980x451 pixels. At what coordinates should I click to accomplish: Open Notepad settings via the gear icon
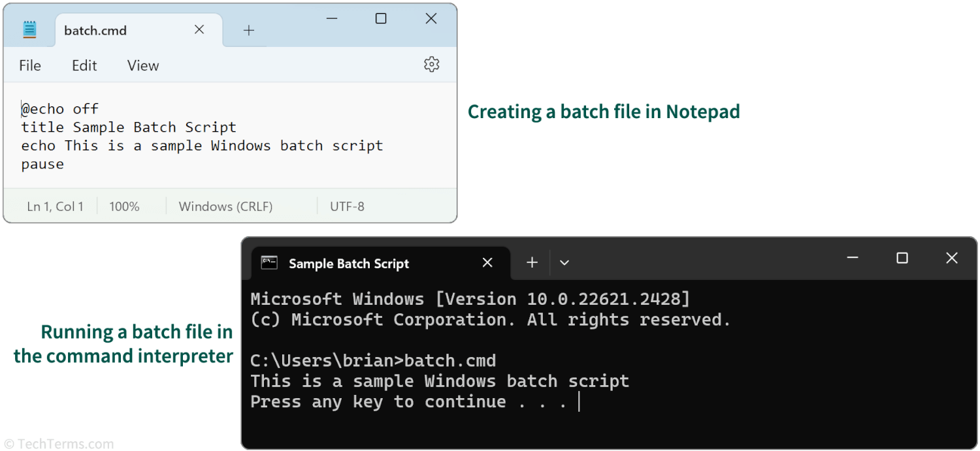pos(431,65)
